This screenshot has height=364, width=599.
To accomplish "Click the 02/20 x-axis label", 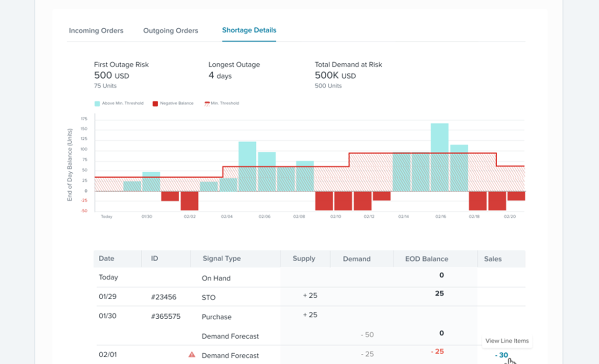I will (510, 217).
